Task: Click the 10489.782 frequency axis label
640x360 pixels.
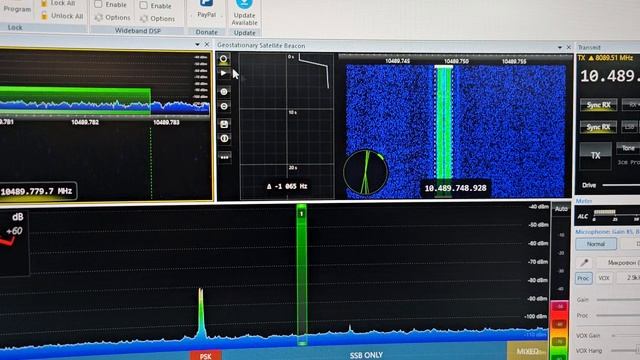Action: click(84, 122)
